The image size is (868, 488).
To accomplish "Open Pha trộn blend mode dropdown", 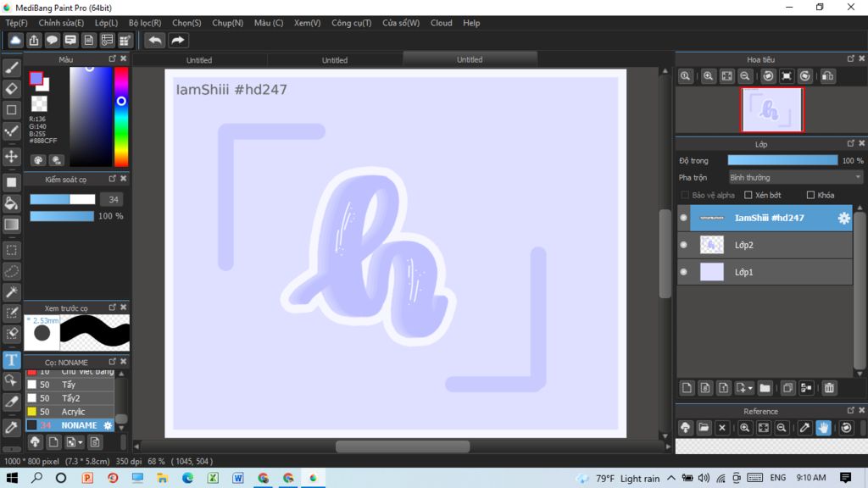I will (795, 178).
